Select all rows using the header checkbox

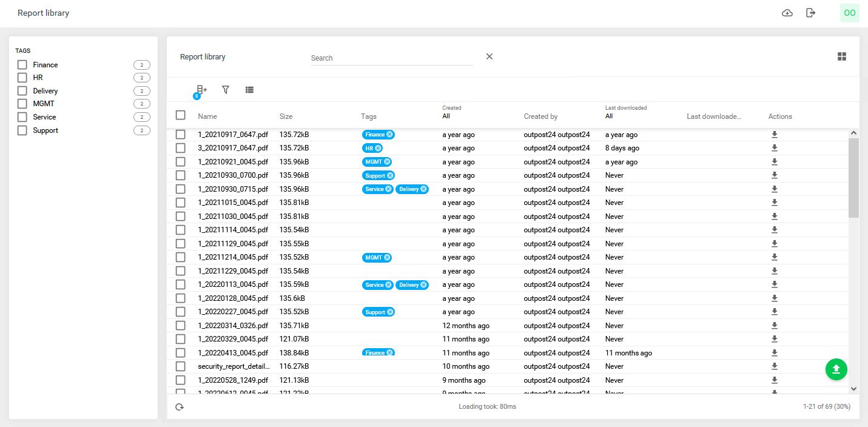[x=180, y=115]
